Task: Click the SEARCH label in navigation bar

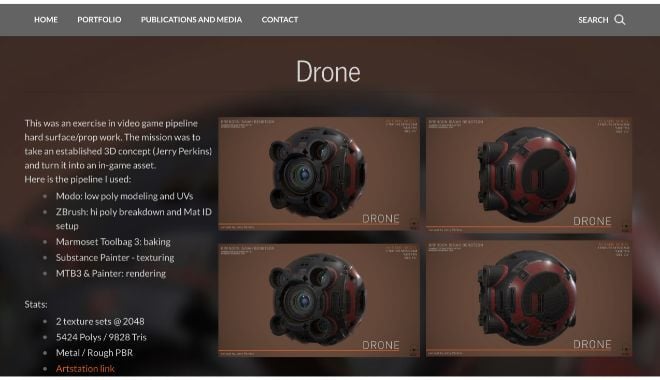Action: point(593,20)
